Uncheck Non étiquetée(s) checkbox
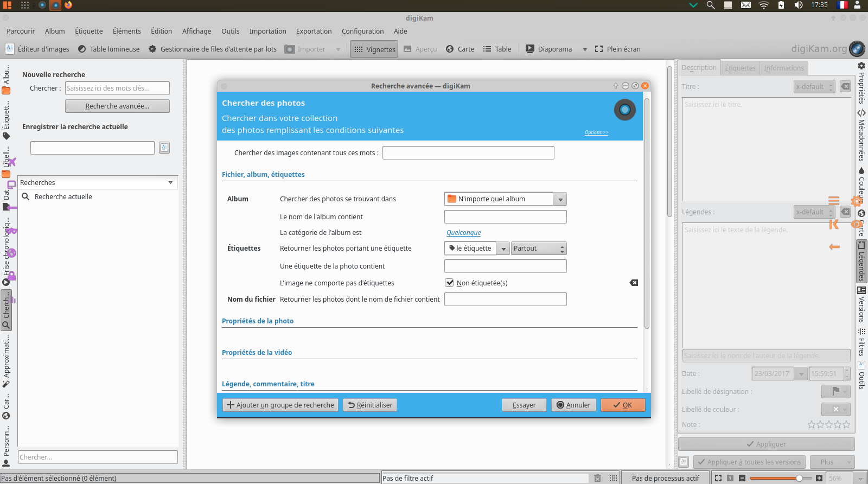The image size is (868, 484). point(449,282)
